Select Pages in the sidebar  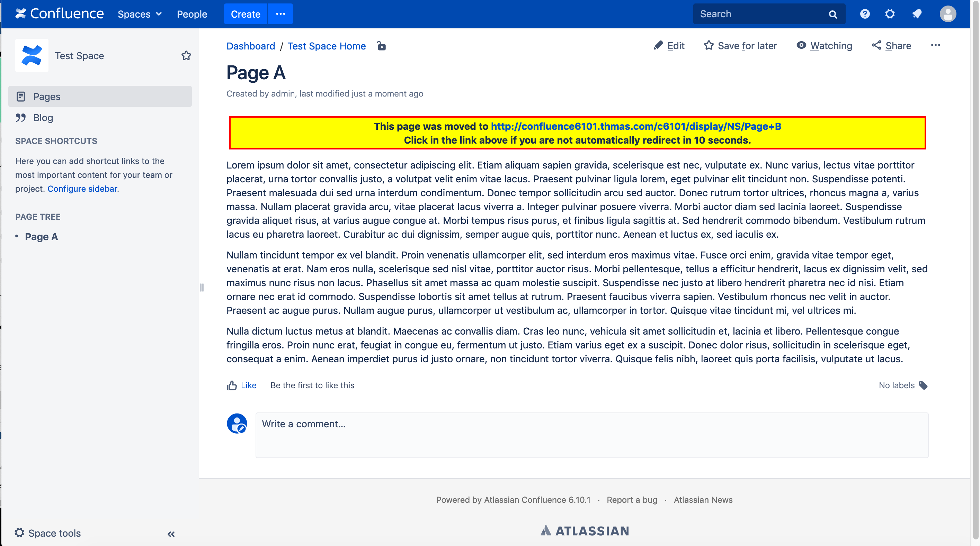(x=46, y=97)
